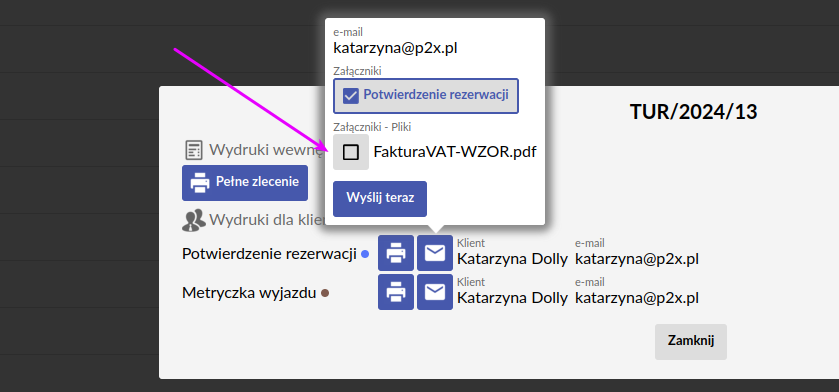Click Pełne zlecenie print button
The height and width of the screenshot is (392, 839).
[245, 183]
